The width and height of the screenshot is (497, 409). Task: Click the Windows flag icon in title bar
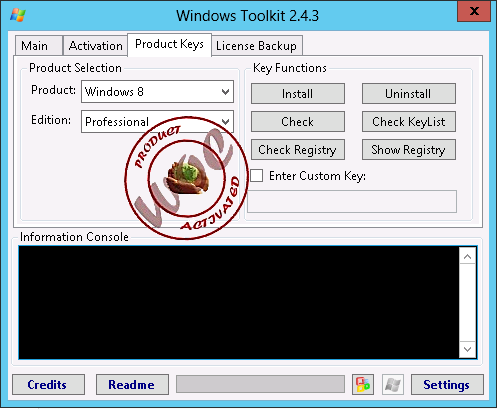18,15
